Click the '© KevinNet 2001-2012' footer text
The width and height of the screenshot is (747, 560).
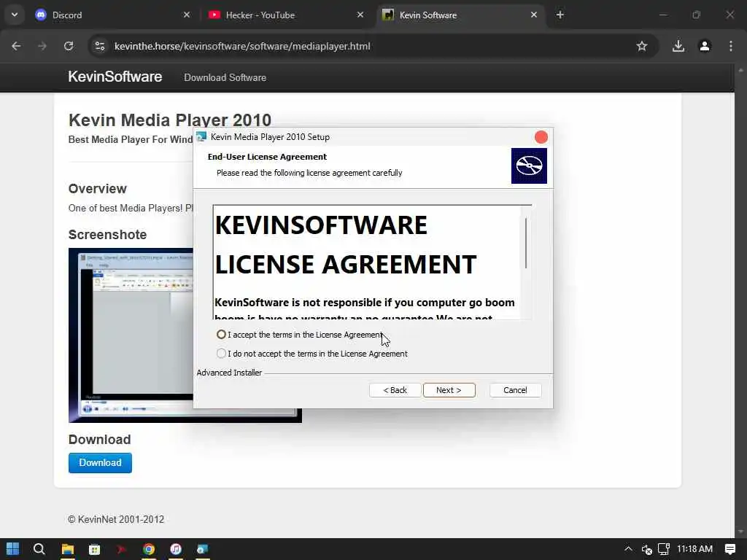pos(116,519)
